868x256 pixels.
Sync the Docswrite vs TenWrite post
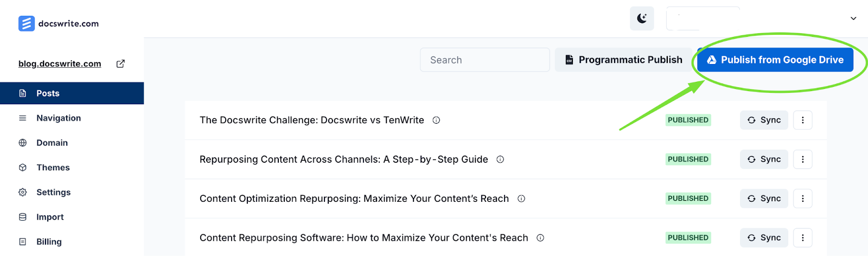point(764,120)
